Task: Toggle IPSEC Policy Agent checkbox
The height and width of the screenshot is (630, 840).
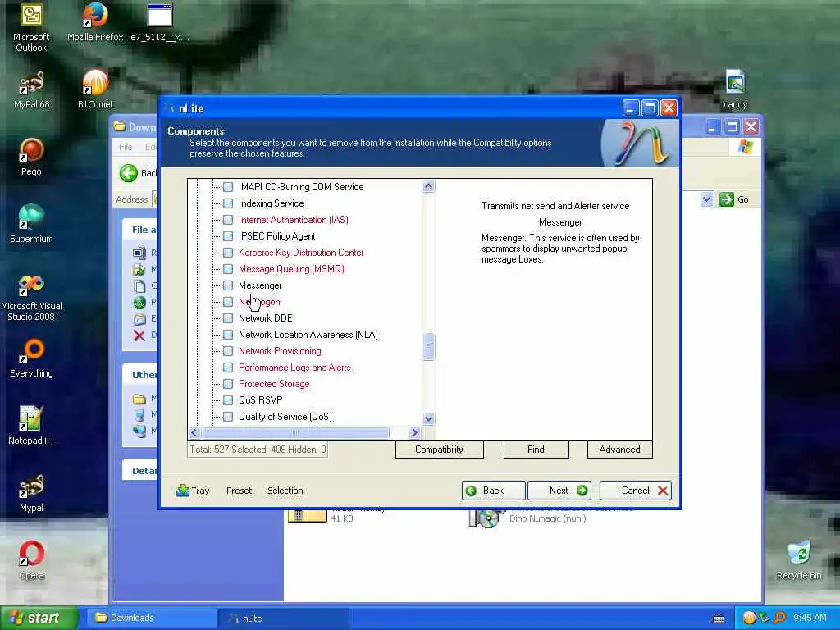Action: pos(228,236)
